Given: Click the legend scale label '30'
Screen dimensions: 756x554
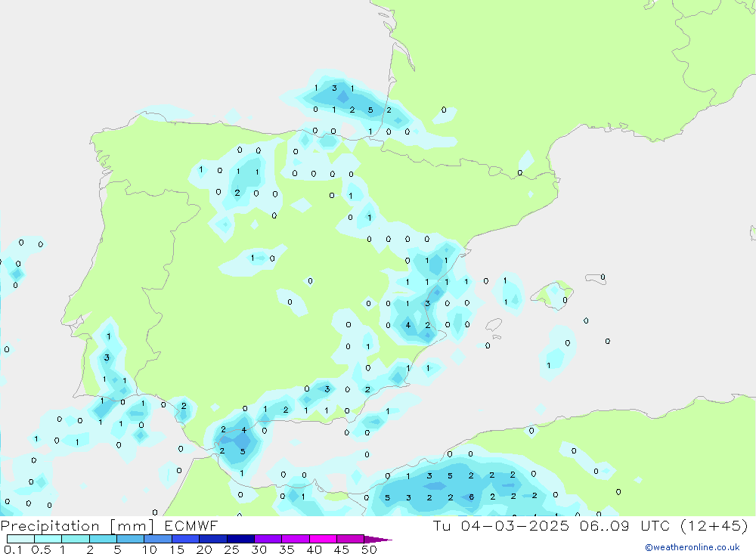Looking at the screenshot, I should pyautogui.click(x=259, y=549).
